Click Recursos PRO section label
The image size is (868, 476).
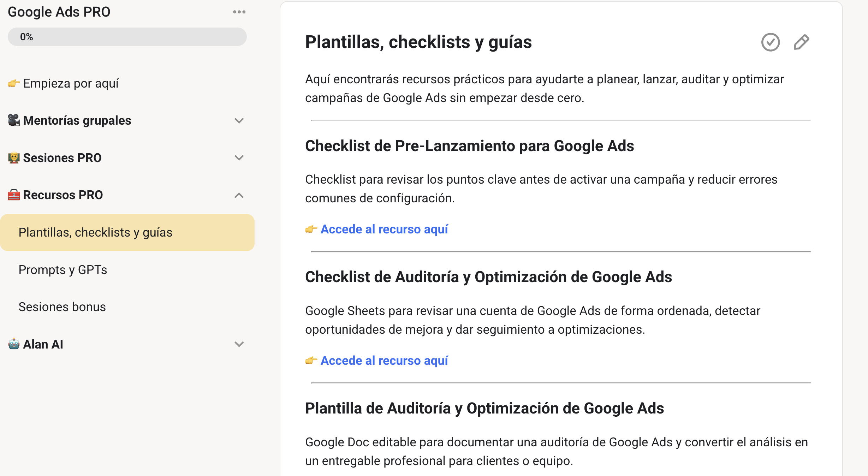pos(63,195)
